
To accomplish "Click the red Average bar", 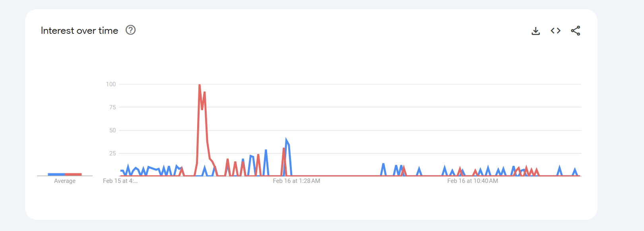I will [x=73, y=174].
